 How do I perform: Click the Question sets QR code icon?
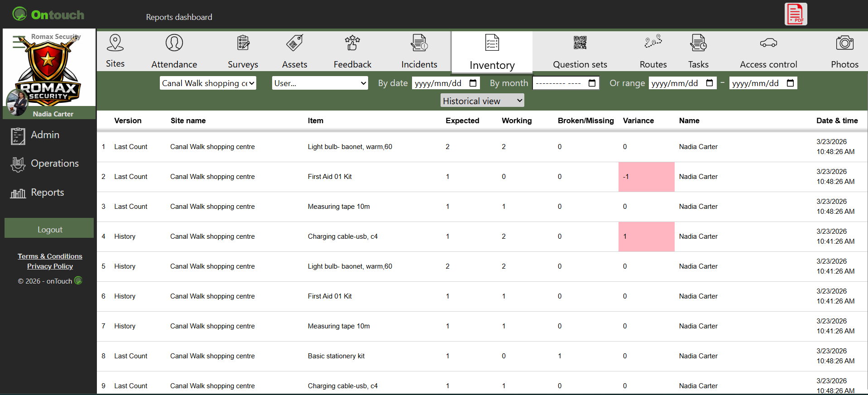tap(580, 43)
